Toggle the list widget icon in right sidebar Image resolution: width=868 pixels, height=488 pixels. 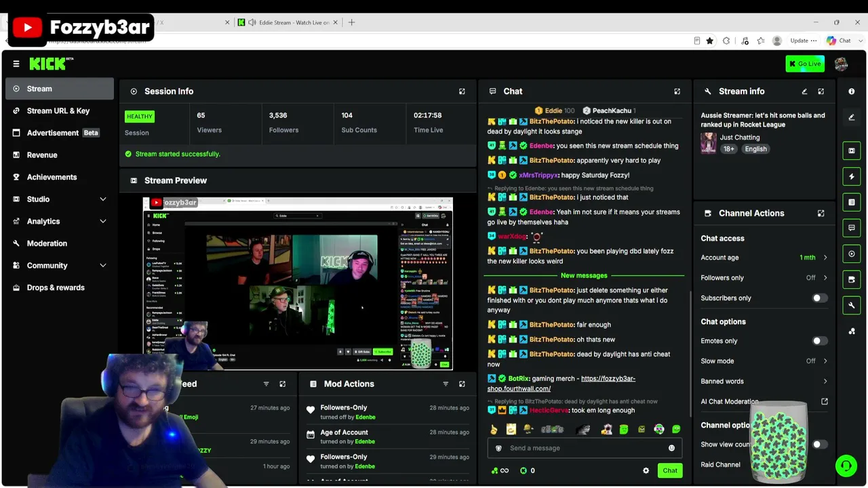click(852, 202)
